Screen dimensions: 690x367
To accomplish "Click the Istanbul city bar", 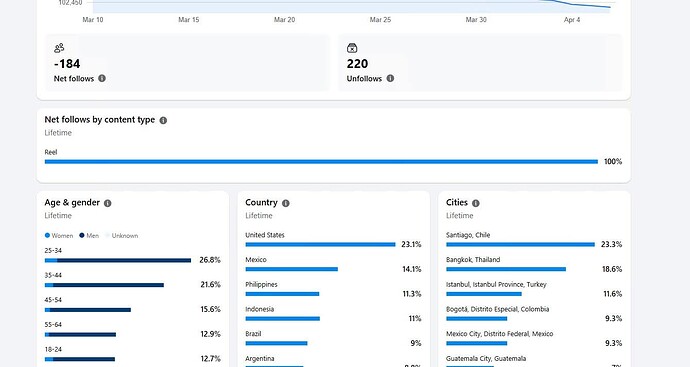I will coord(484,294).
